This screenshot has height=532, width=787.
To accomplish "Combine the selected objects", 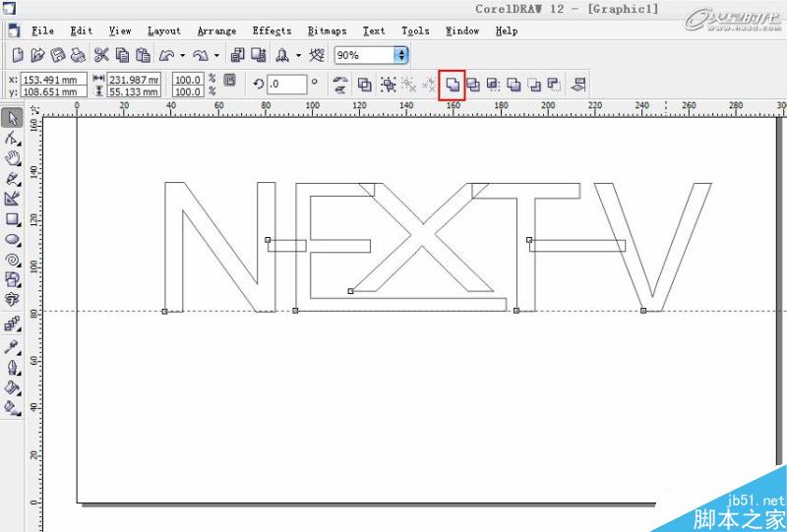I will pos(365,85).
